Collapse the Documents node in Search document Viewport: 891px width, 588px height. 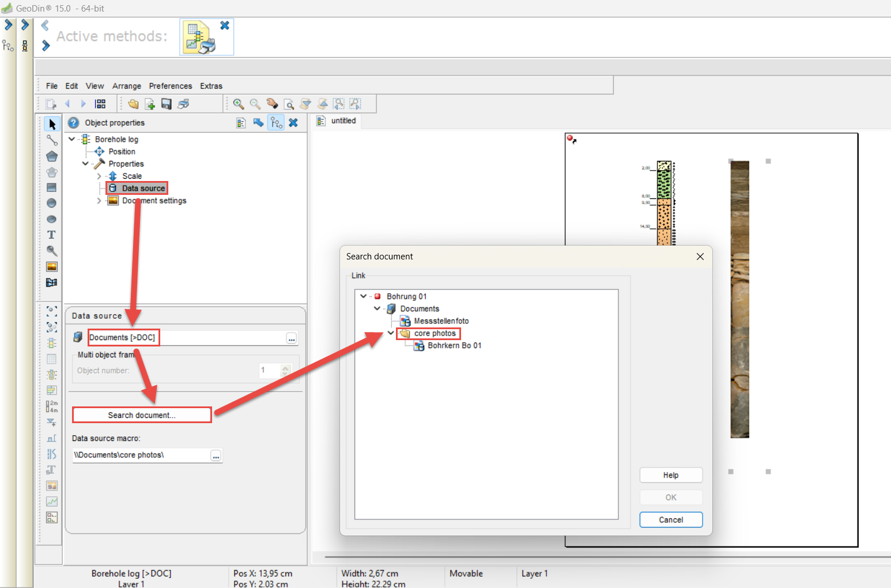click(377, 308)
